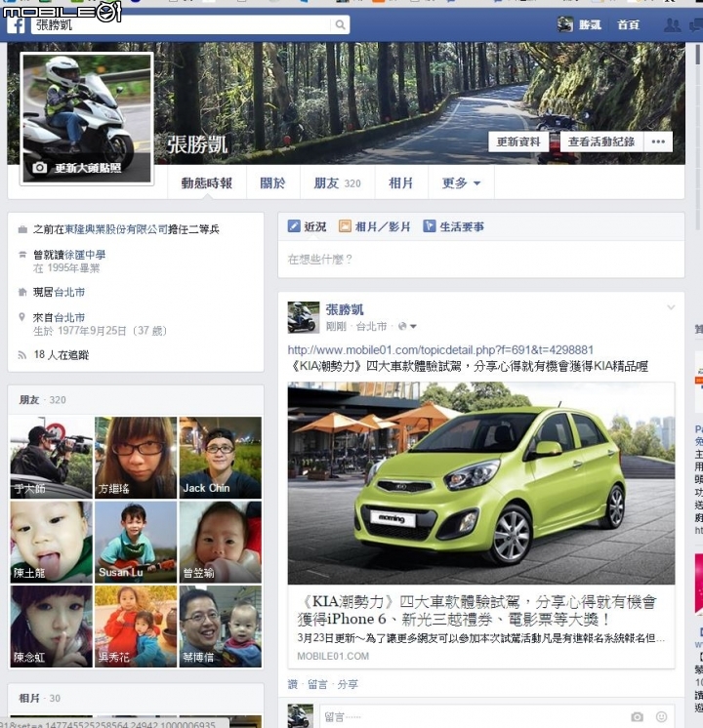Open friend thumbnail 方緹瑤
This screenshot has height=728, width=703.
tap(136, 458)
